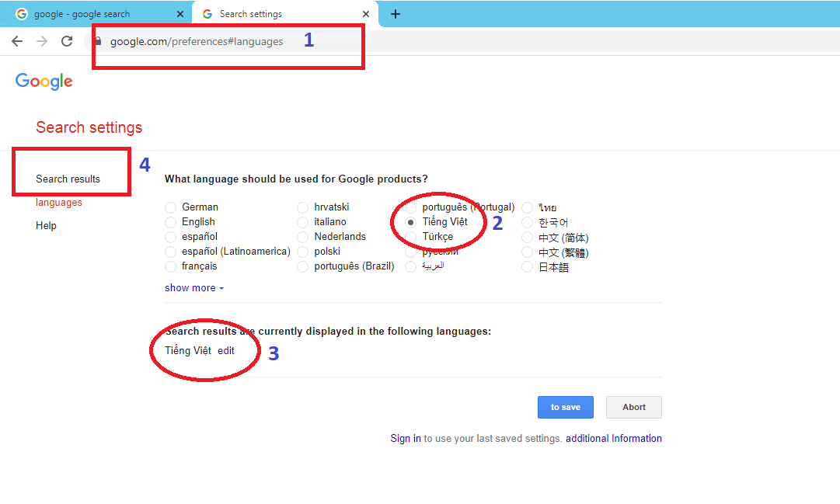Click the address bar padlock icon
840x504 pixels.
(98, 41)
